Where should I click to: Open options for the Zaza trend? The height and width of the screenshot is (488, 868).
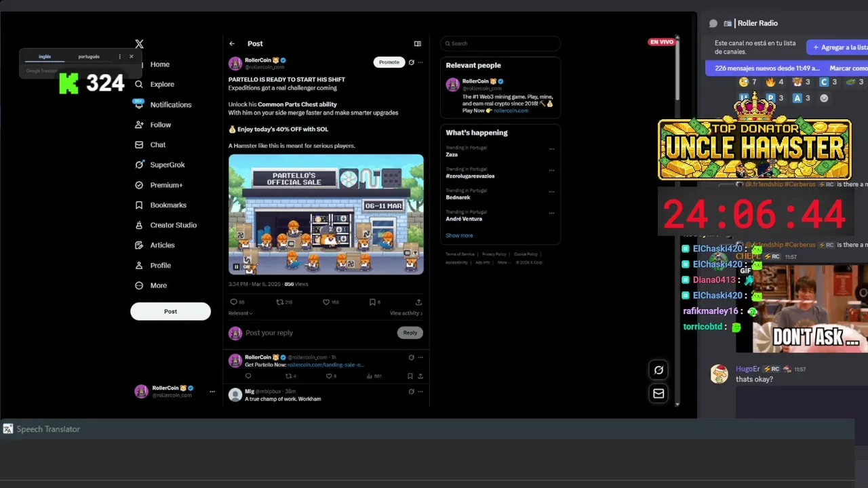tap(551, 149)
